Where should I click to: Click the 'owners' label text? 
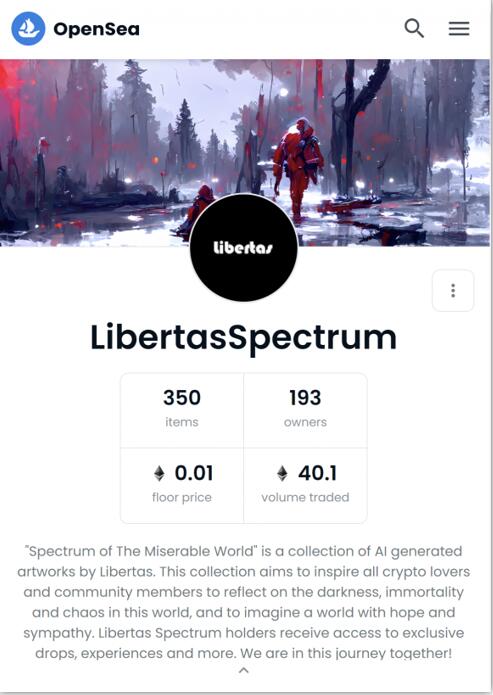click(305, 422)
